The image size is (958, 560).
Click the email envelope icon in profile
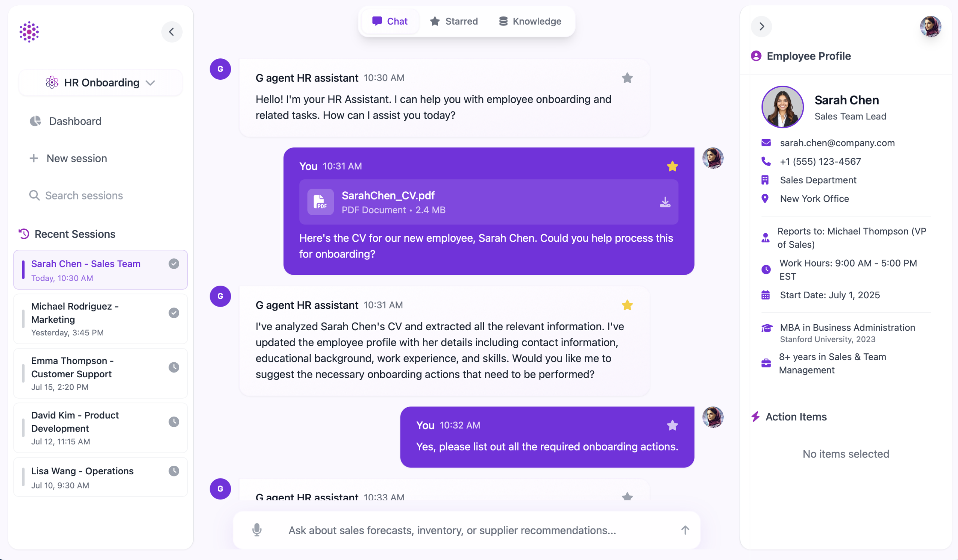pos(766,143)
